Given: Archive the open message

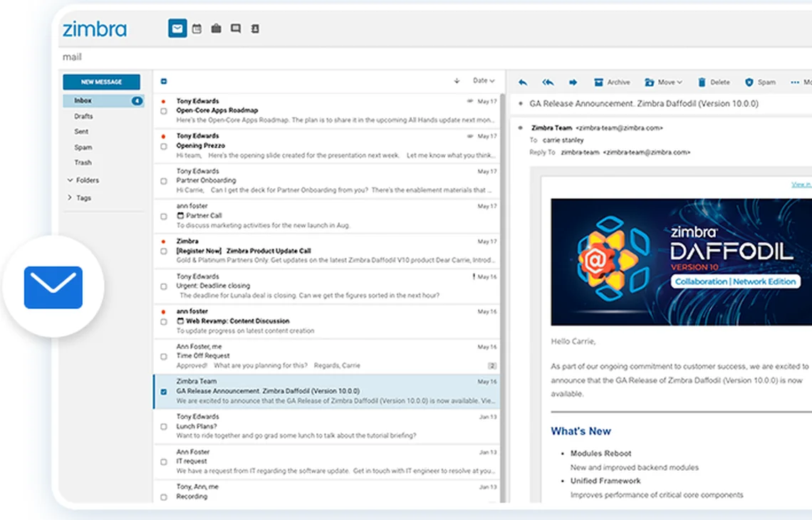Looking at the screenshot, I should point(612,83).
